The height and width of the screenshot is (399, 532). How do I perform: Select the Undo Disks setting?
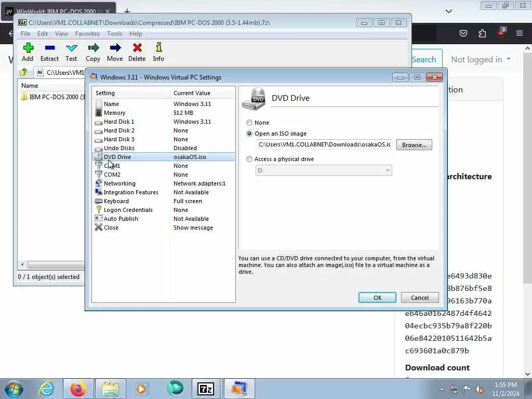[164, 148]
